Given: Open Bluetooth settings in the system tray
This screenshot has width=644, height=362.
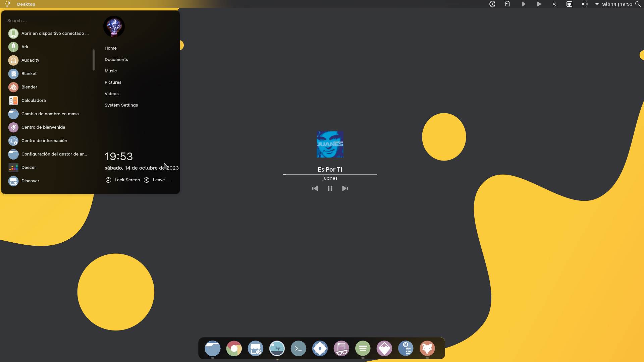Looking at the screenshot, I should click(554, 4).
